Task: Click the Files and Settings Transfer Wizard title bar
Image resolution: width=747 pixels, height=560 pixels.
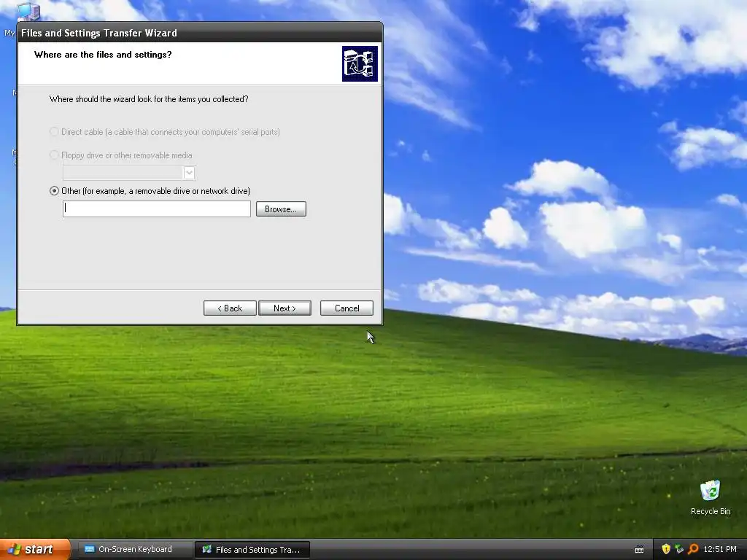Action: coord(200,33)
